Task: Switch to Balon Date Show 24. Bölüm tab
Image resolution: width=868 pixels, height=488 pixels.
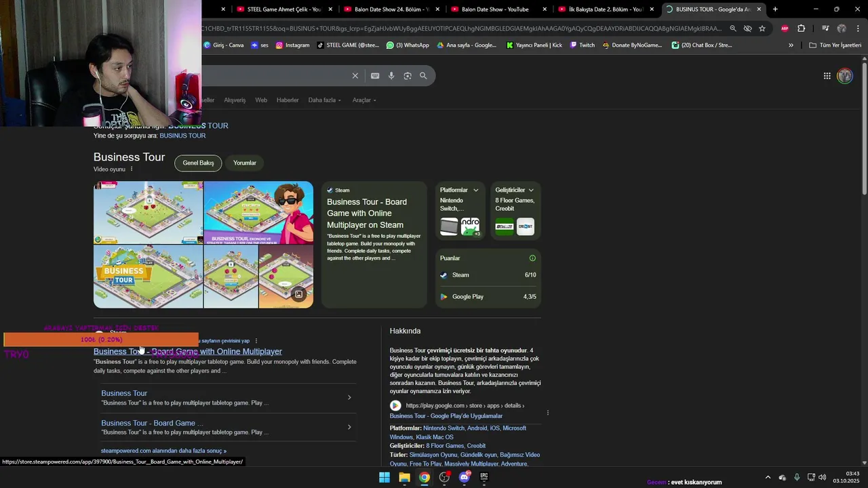Action: pos(391,9)
